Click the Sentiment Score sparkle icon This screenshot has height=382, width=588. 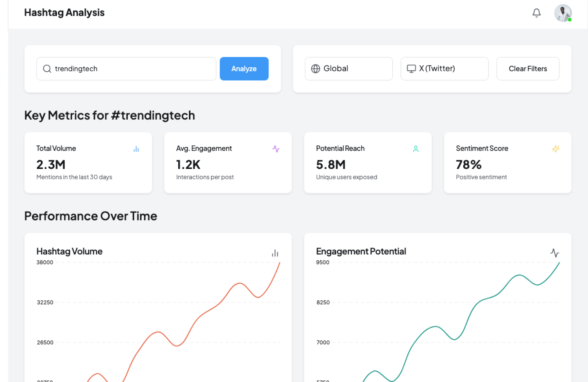tap(556, 149)
